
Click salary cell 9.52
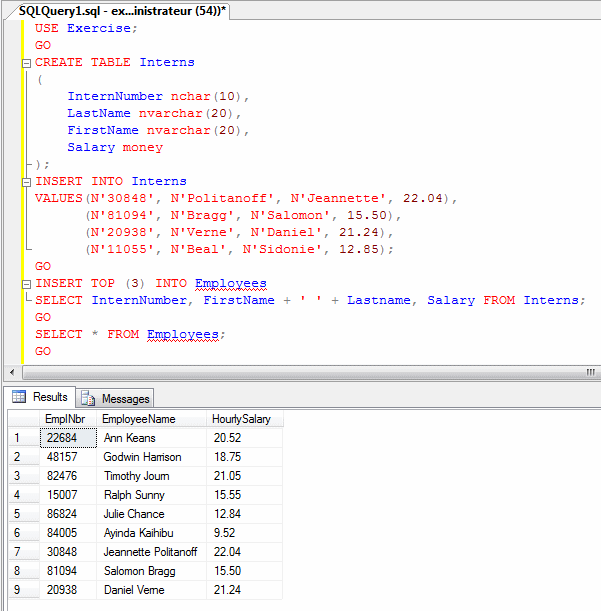pos(244,533)
